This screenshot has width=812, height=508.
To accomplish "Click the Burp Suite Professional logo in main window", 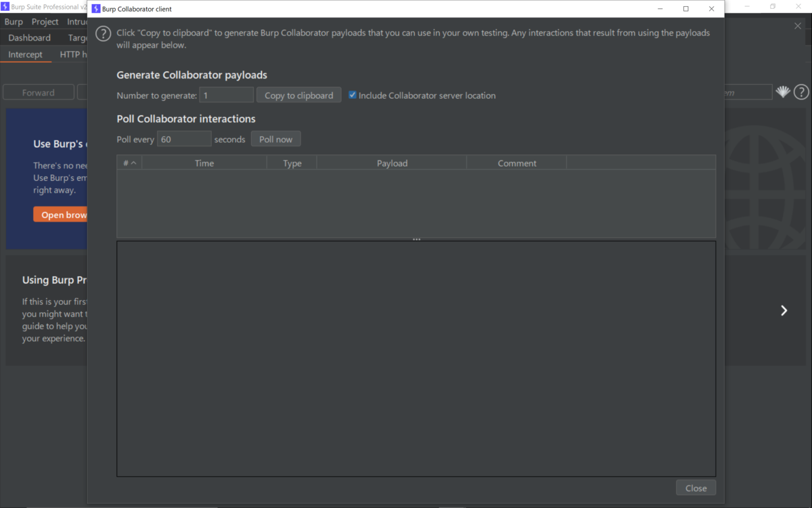I will (x=5, y=7).
